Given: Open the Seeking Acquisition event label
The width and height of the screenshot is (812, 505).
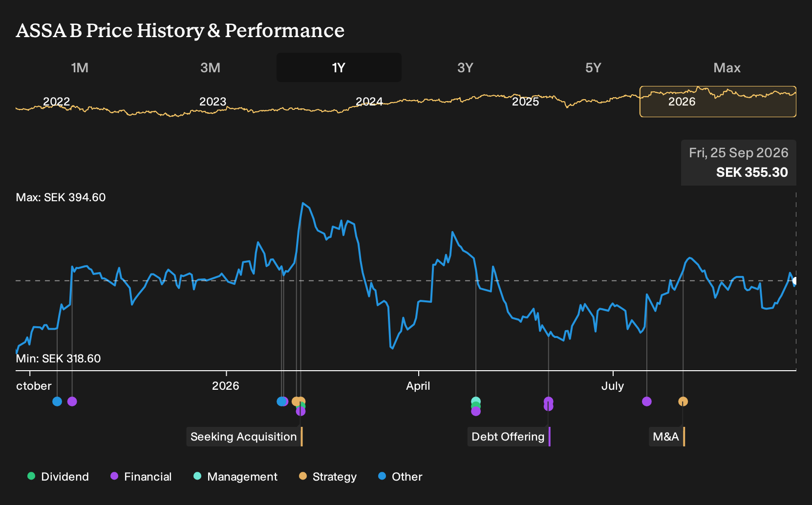Looking at the screenshot, I should coord(244,437).
